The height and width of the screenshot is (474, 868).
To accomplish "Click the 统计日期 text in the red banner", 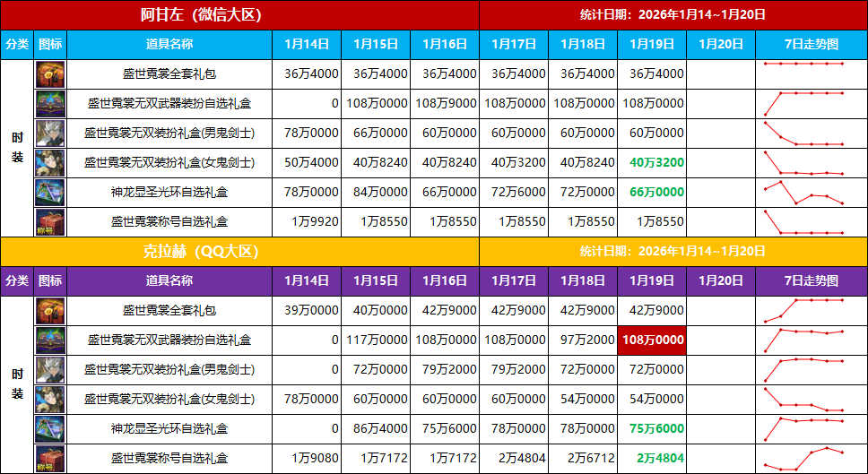I will [x=673, y=15].
